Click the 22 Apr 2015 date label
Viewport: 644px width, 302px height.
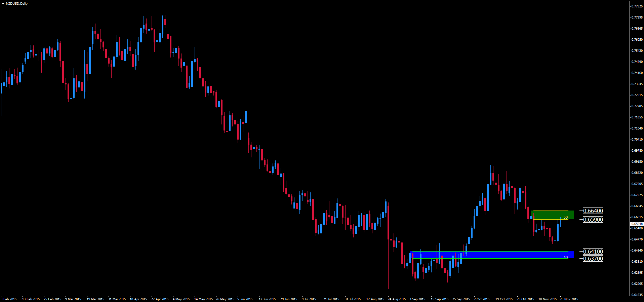tap(160, 299)
